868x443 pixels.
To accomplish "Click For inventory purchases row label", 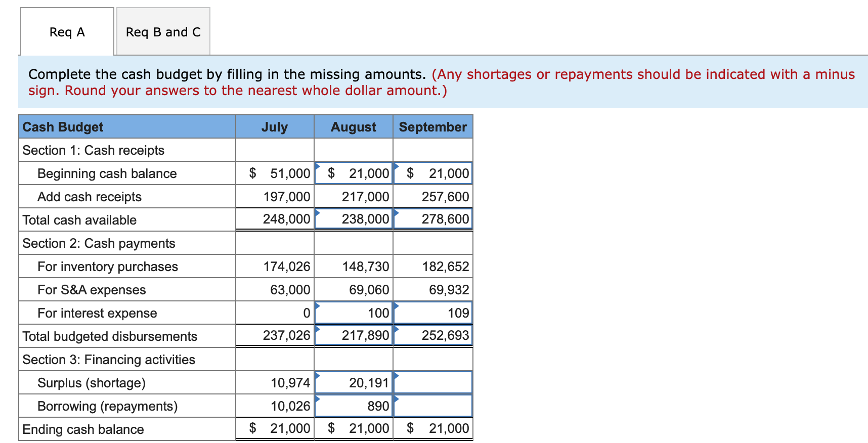I will [108, 267].
